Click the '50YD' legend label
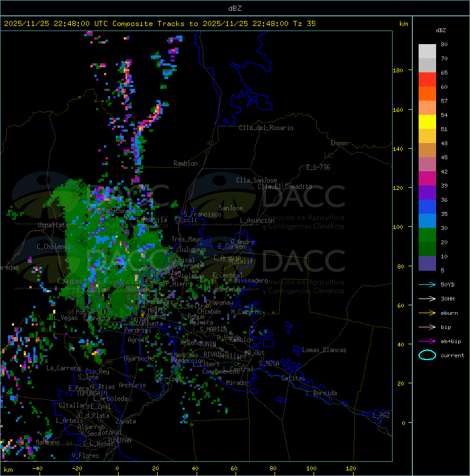 (x=447, y=285)
